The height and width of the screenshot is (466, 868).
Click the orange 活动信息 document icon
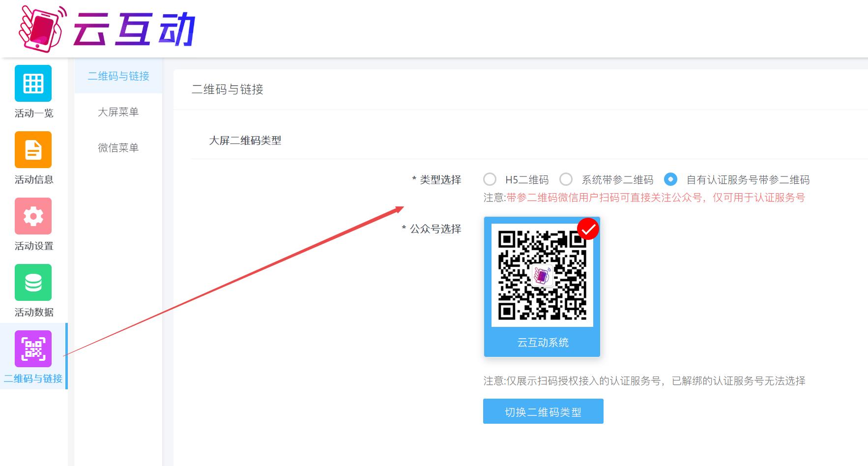click(x=33, y=149)
